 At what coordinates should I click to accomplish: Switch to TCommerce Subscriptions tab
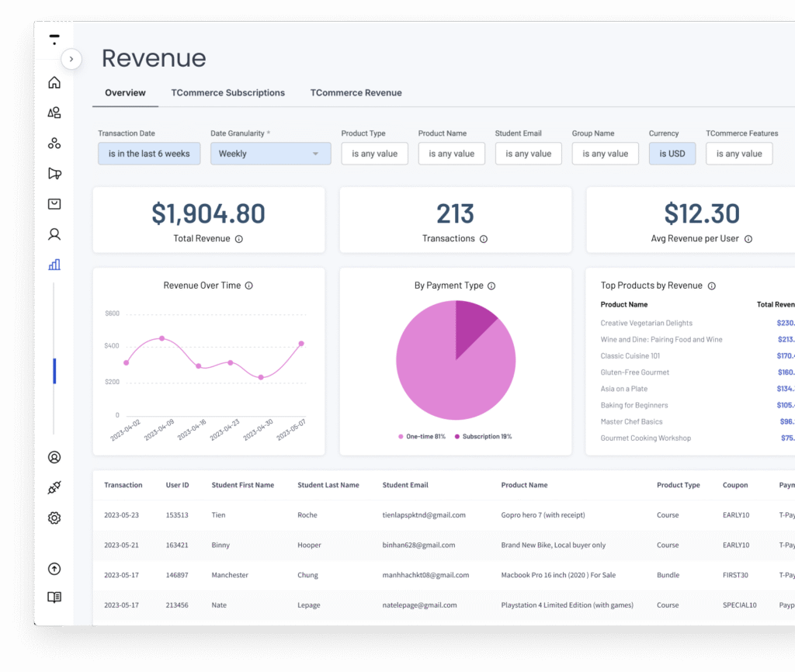227,93
